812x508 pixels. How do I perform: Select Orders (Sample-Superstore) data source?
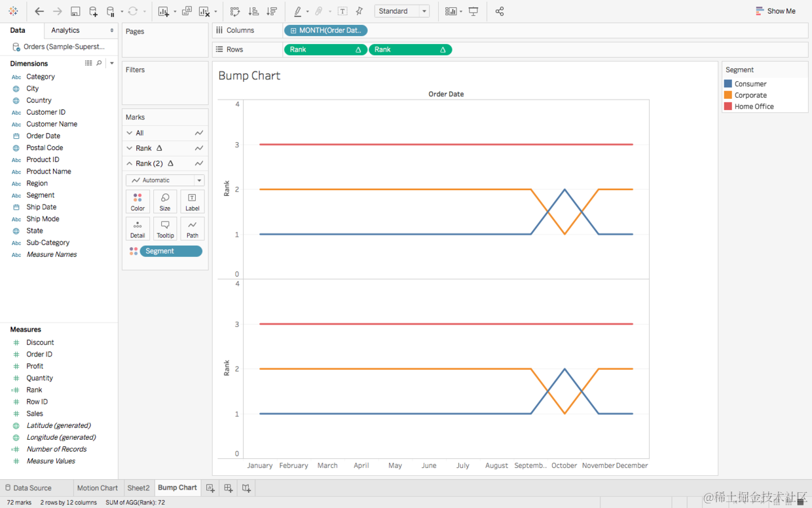59,47
